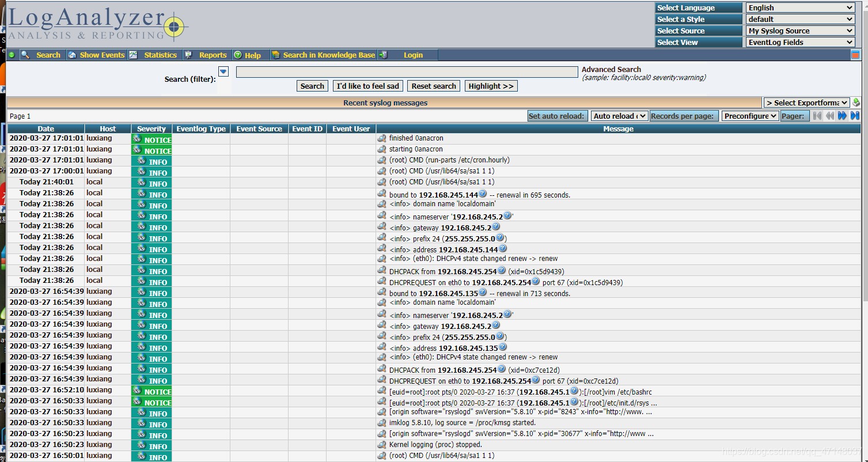The height and width of the screenshot is (462, 868).
Task: Click the detail icon beside 'run-parts /etc/cron.hourly'
Action: click(381, 160)
